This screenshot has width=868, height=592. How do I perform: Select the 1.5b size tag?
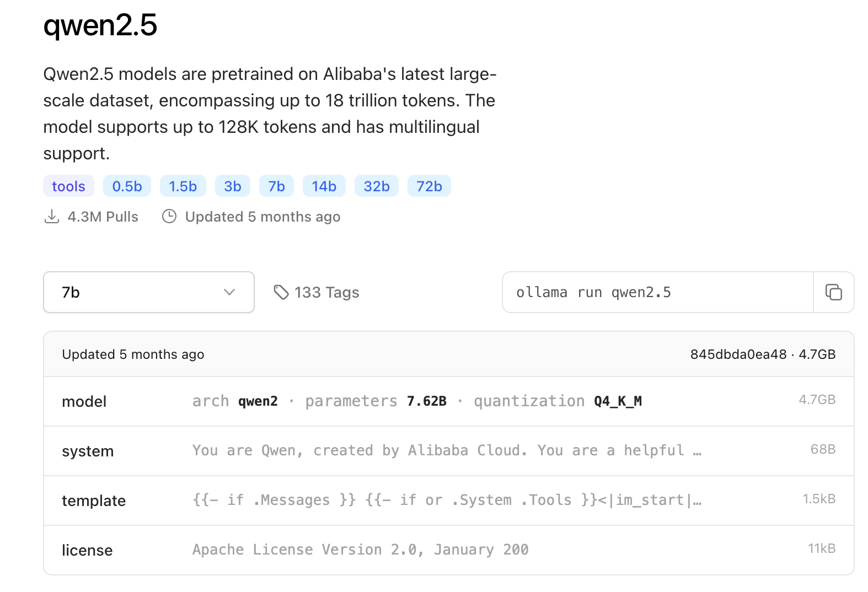coord(183,186)
